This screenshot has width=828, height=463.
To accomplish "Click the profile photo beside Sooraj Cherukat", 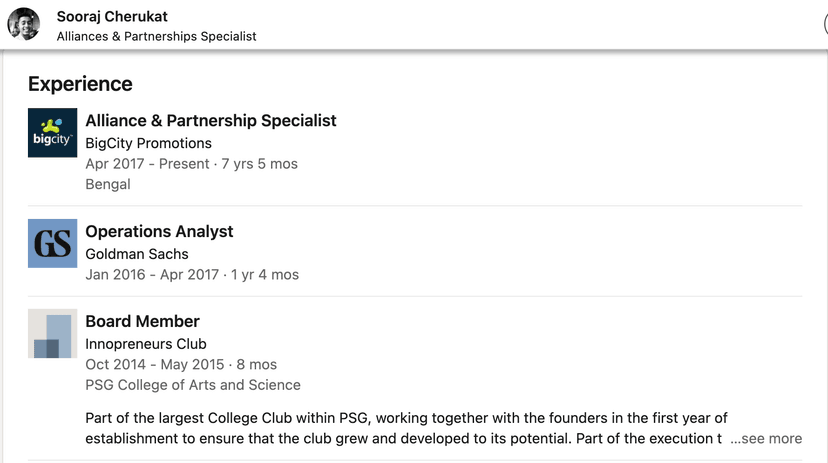I will (x=24, y=24).
